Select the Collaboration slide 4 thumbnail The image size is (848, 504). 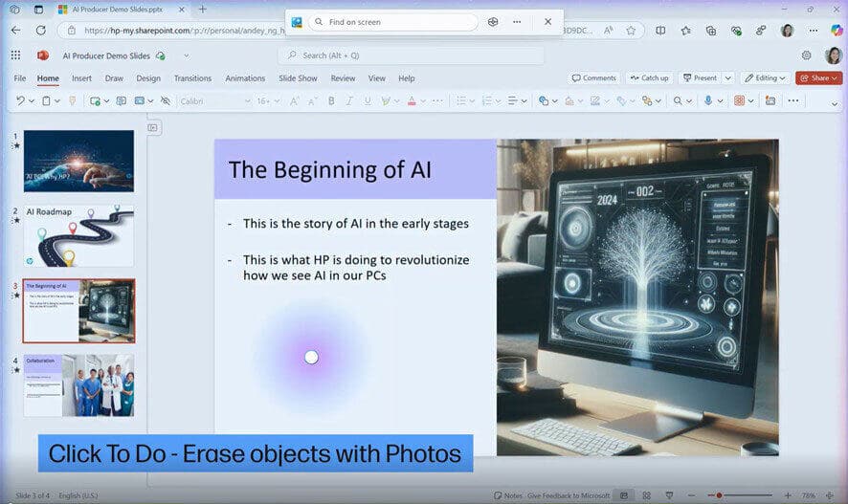[x=78, y=384]
